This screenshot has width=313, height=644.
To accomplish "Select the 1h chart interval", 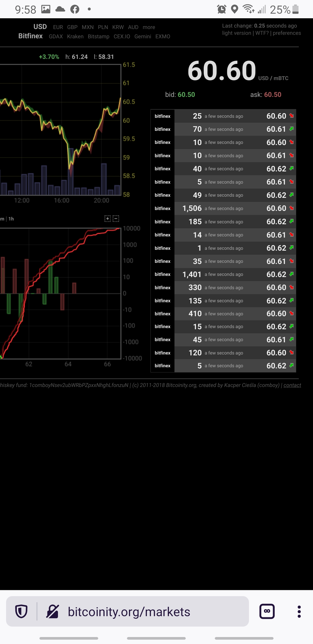I will pyautogui.click(x=11, y=219).
